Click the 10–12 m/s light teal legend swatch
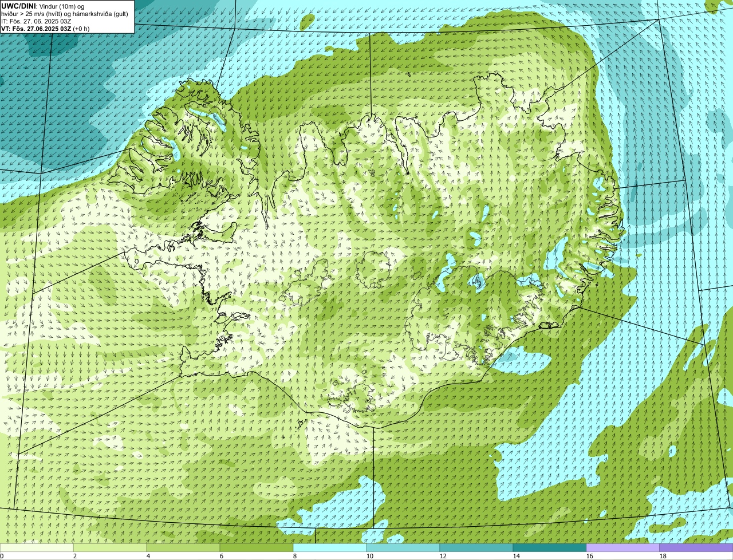This screenshot has width=733, height=560. coord(403,547)
